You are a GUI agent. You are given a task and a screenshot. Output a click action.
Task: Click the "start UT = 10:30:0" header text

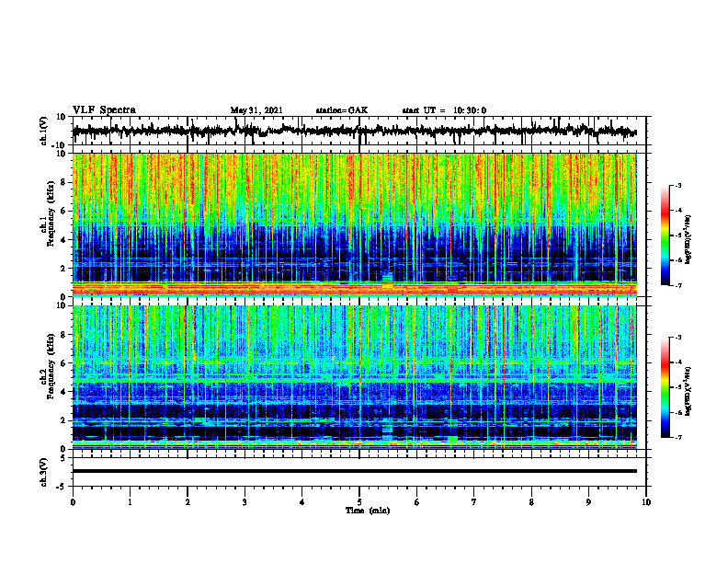click(x=444, y=110)
